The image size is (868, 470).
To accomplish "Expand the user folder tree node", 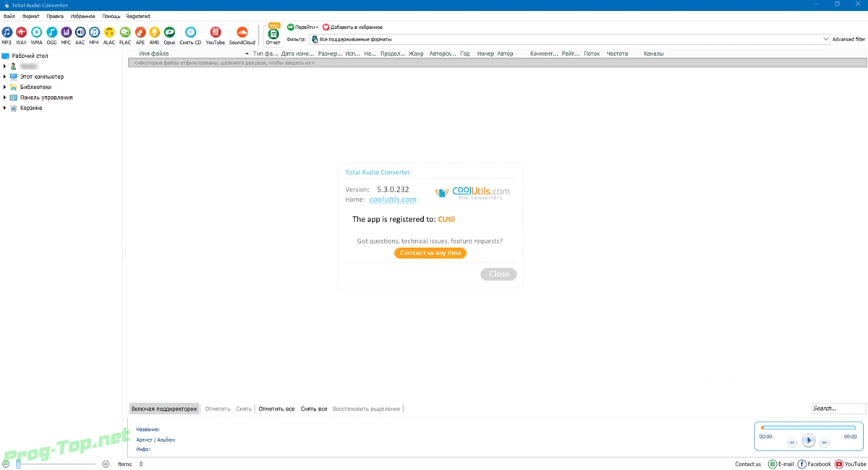I will [4, 66].
